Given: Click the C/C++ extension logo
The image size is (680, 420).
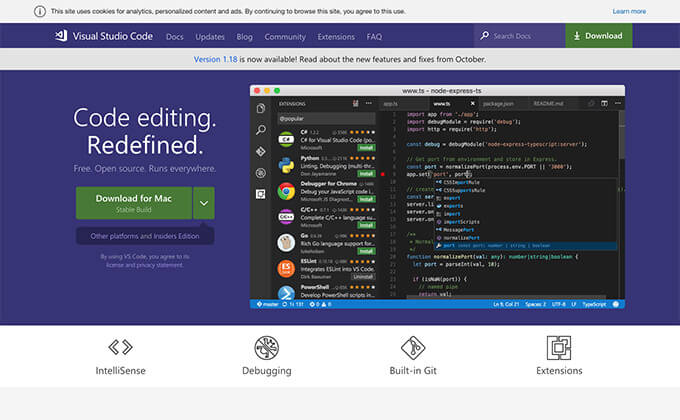Looking at the screenshot, I should 286,217.
